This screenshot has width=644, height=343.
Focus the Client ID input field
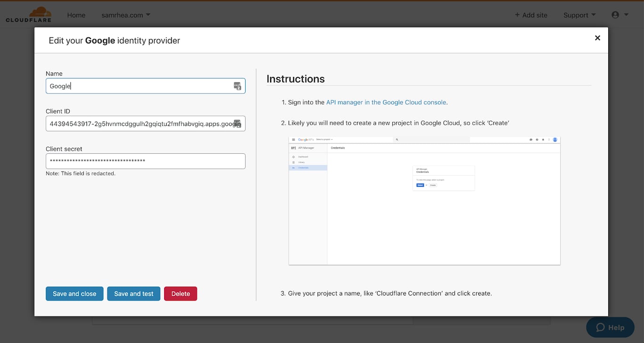tap(145, 124)
